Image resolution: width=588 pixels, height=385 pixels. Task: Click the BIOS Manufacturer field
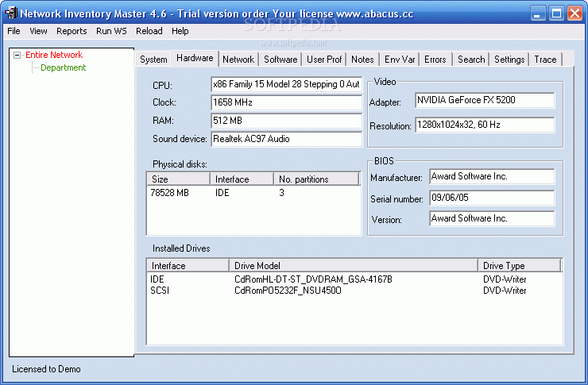click(x=492, y=176)
